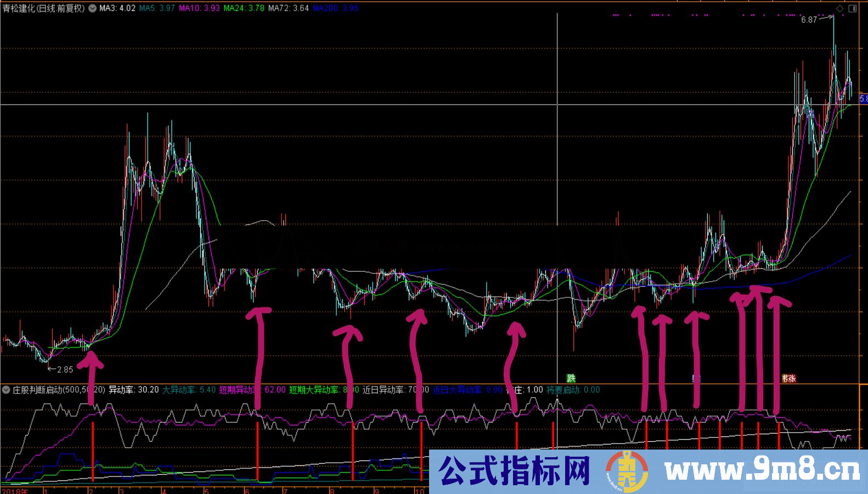Click the stock title 青松建化(日线.前复权)

[x=43, y=8]
